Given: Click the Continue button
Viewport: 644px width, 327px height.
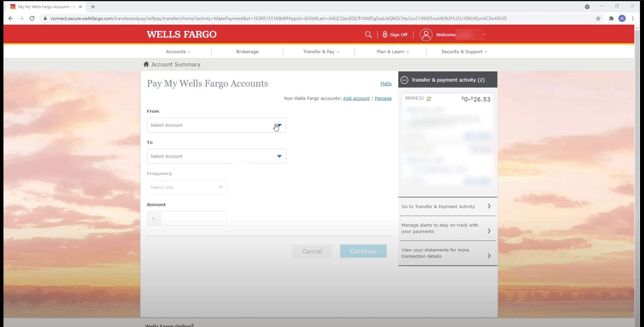Looking at the screenshot, I should [x=363, y=251].
